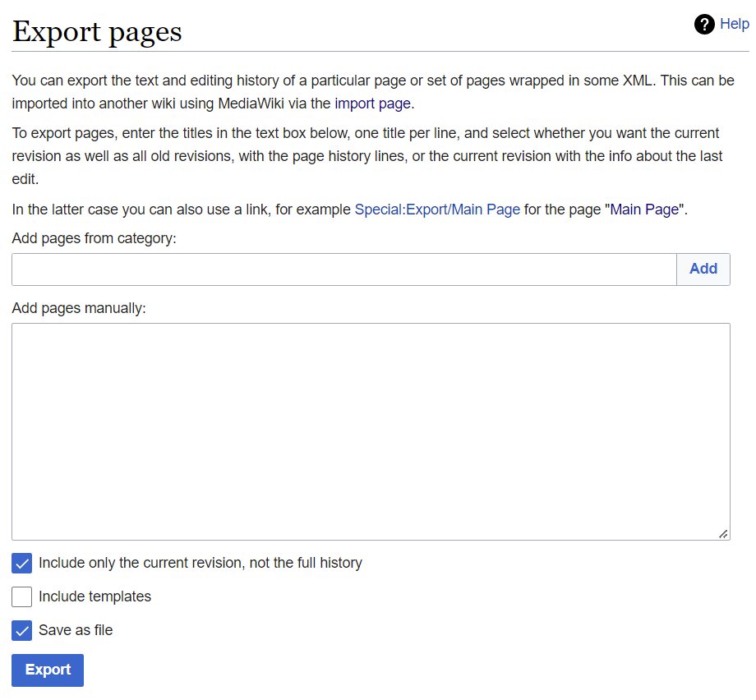Click the "Save as file" label text
Image resolution: width=756 pixels, height=700 pixels.
76,631
